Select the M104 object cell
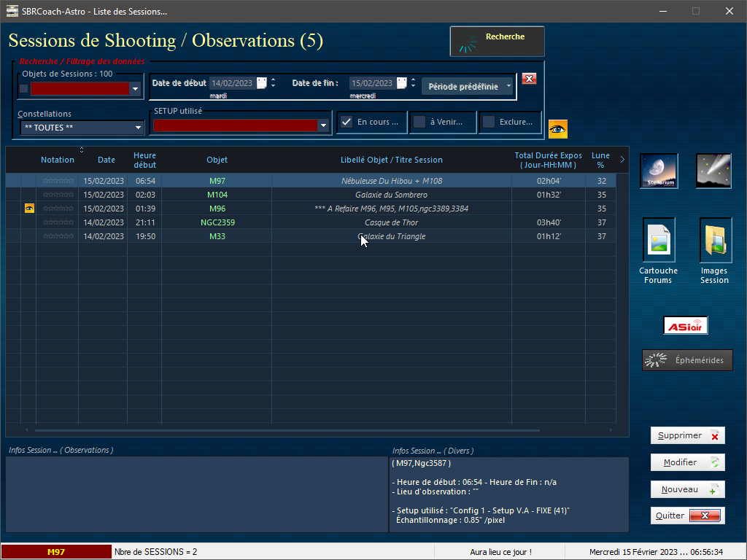Screen dimensions: 747x560 (x=217, y=195)
